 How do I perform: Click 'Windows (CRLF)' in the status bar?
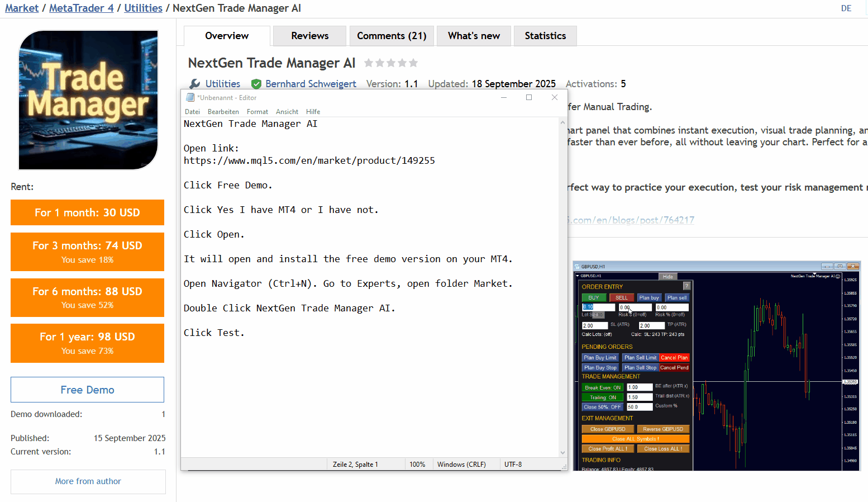click(461, 465)
